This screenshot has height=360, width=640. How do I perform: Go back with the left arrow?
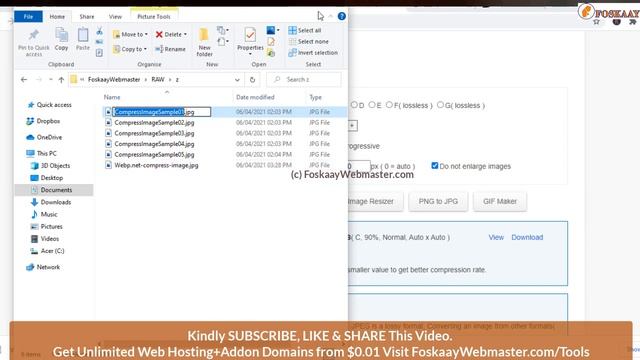tap(24, 80)
